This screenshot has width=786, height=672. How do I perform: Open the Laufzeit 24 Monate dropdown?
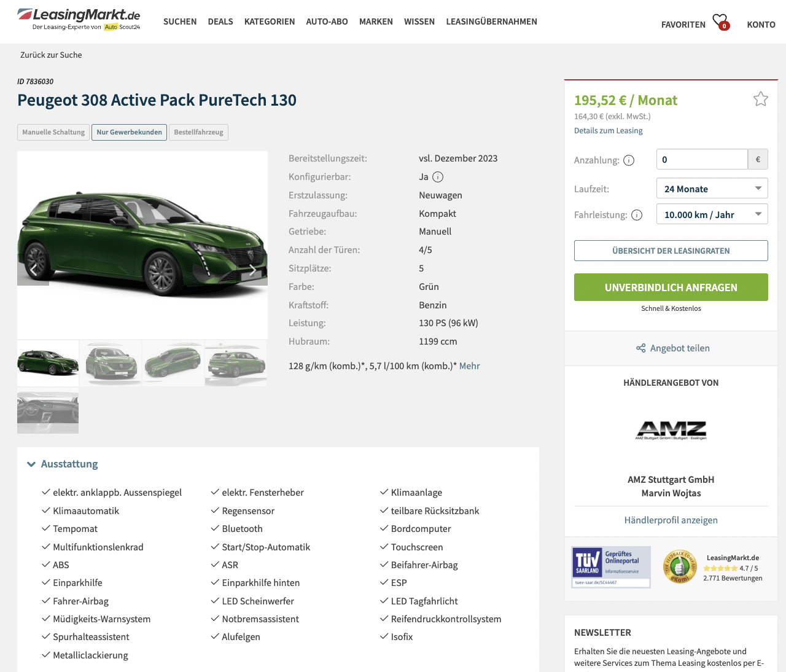tap(712, 189)
